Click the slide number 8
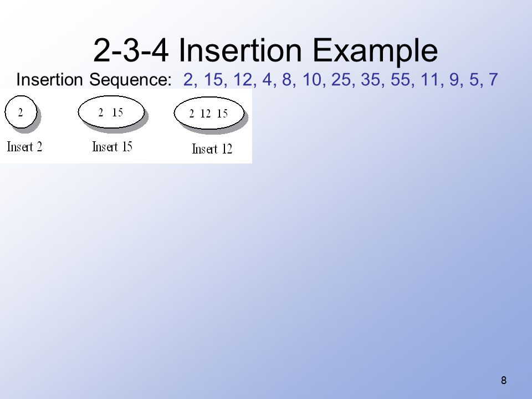 click(x=504, y=380)
